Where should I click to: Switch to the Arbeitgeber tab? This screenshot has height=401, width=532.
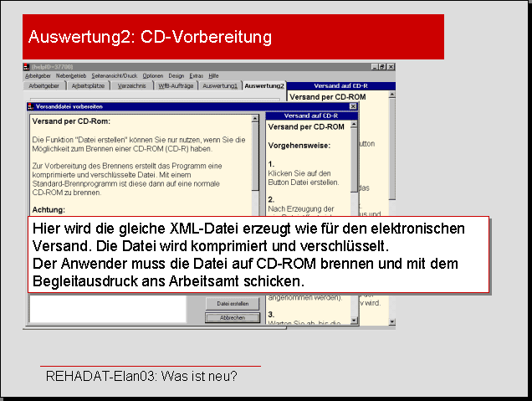45,85
